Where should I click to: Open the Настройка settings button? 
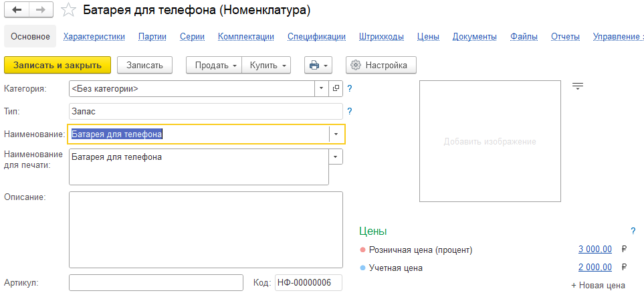381,65
